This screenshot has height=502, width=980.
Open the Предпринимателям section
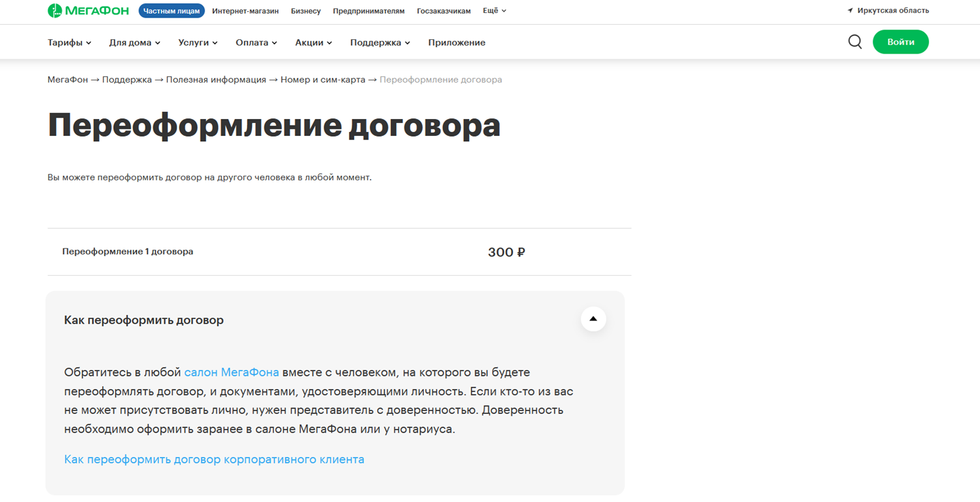pyautogui.click(x=368, y=11)
